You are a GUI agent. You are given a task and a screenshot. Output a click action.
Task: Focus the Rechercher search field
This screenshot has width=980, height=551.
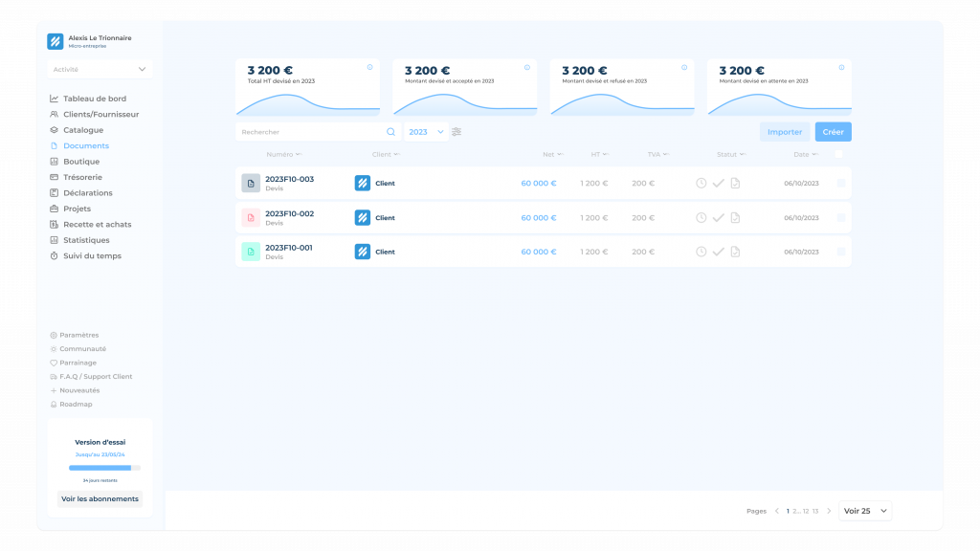309,132
